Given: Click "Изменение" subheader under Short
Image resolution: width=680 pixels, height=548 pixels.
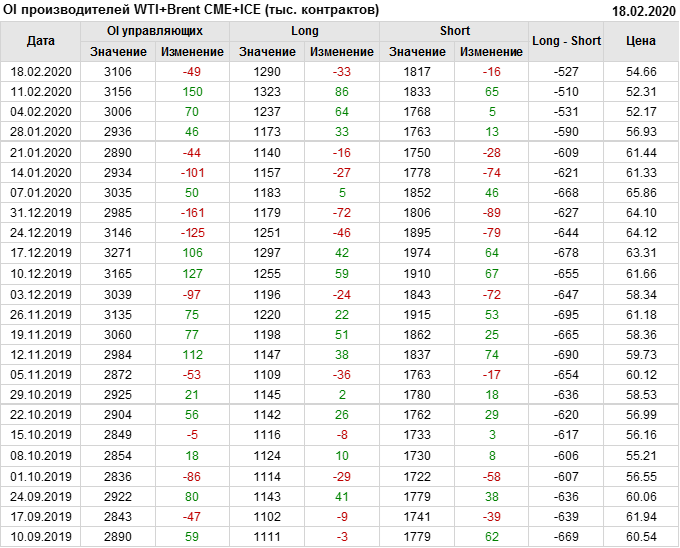Looking at the screenshot, I should click(x=491, y=51).
